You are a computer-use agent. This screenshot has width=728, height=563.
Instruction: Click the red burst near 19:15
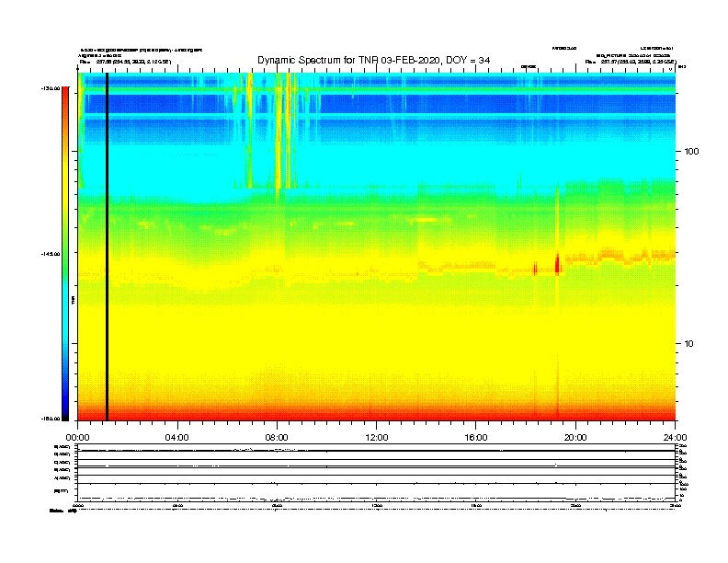tap(557, 264)
